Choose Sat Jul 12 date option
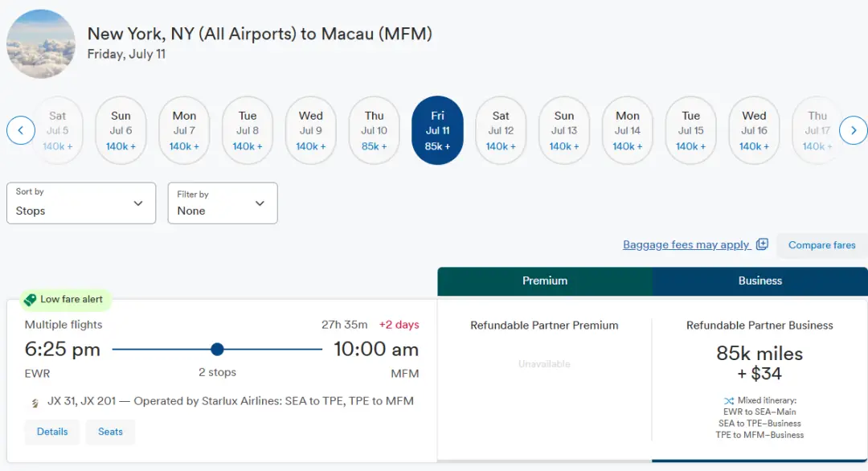Viewport: 868px width, 471px height. pyautogui.click(x=501, y=130)
